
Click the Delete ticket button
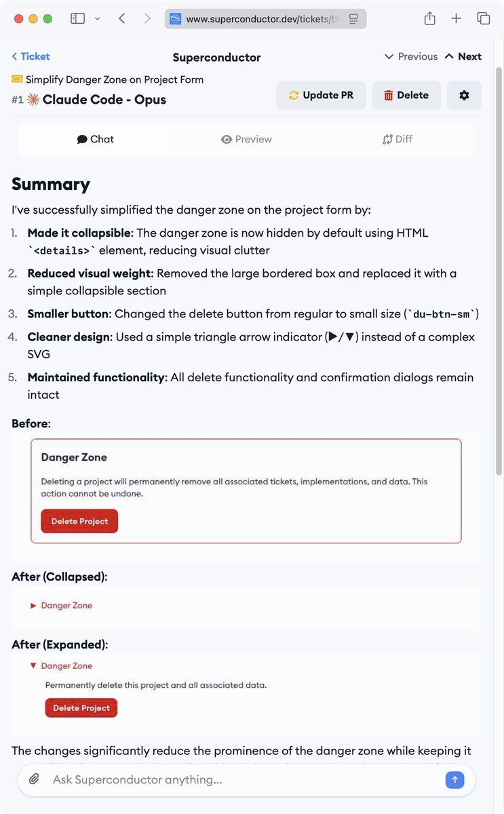406,96
